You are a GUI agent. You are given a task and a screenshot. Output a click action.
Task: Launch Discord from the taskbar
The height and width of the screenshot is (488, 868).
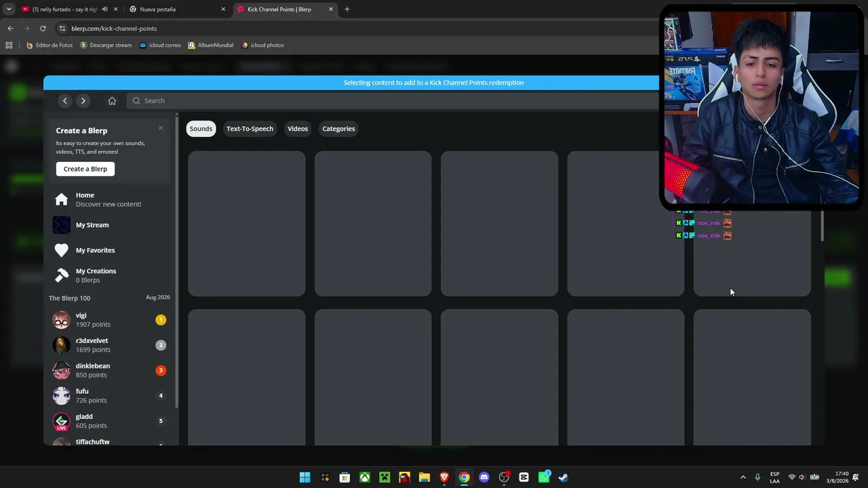pyautogui.click(x=484, y=477)
